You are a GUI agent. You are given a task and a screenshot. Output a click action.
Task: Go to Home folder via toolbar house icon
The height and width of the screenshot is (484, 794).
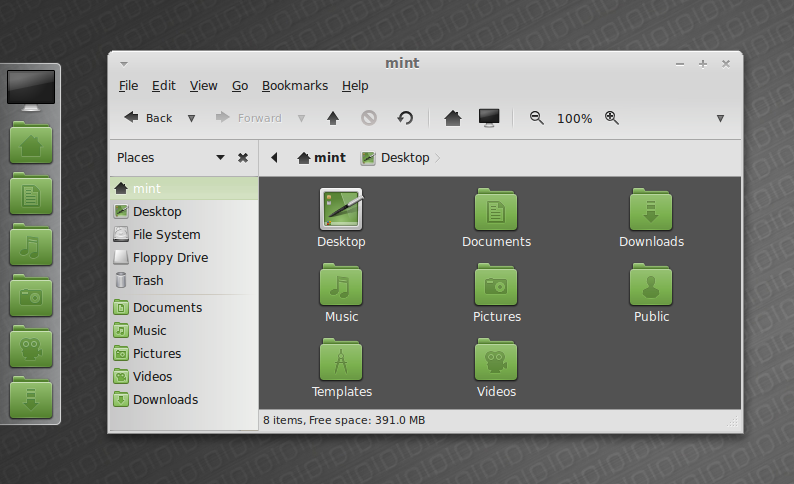pyautogui.click(x=453, y=118)
